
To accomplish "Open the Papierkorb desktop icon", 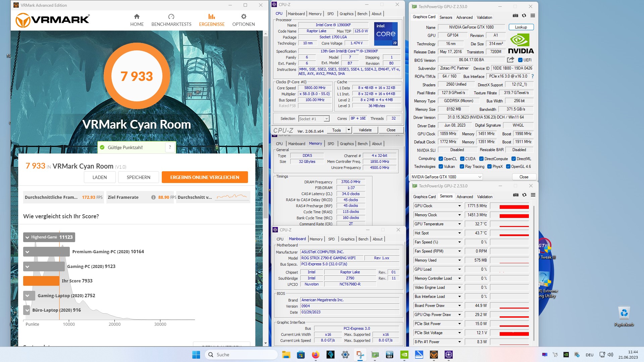I will [624, 316].
